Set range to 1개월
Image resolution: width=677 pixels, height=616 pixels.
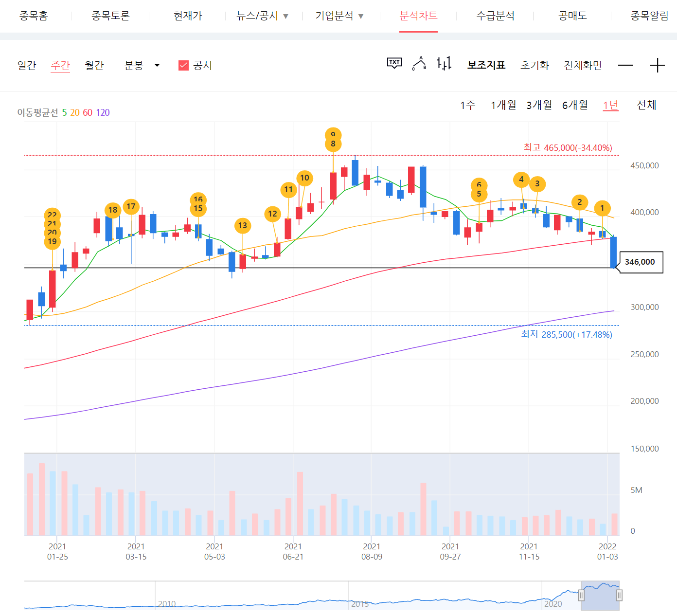[x=503, y=105]
